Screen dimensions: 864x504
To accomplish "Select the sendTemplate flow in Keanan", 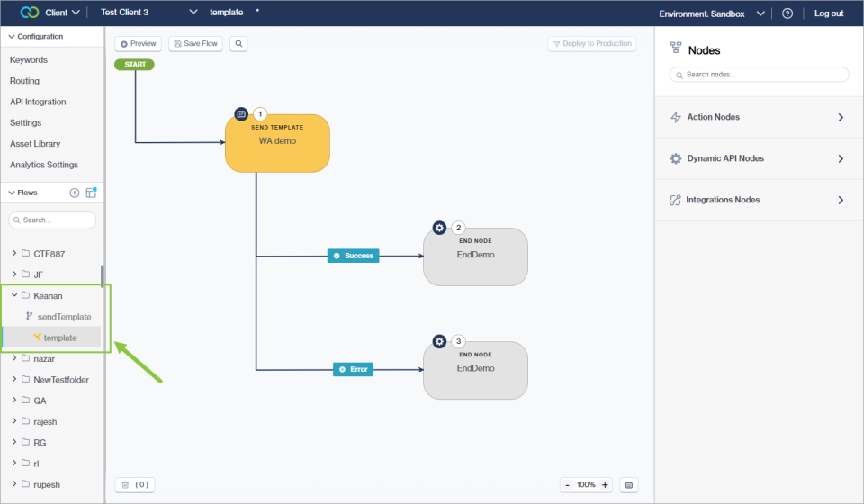I will [64, 317].
